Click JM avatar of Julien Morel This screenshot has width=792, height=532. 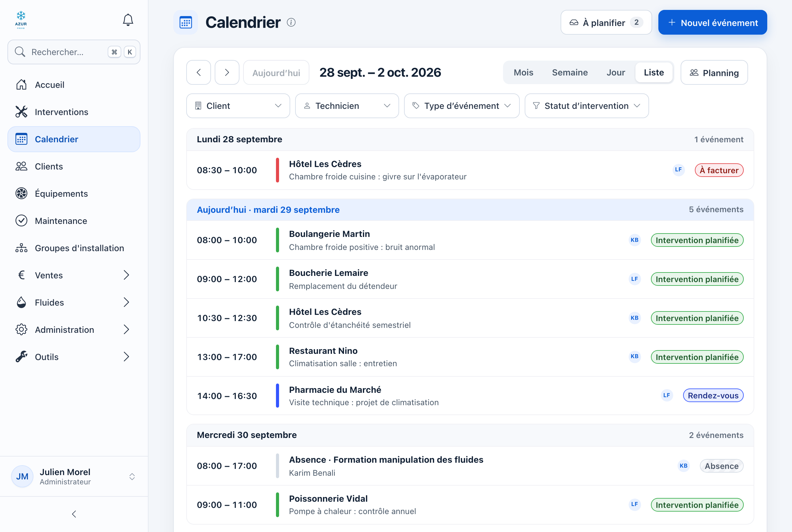coord(22,476)
